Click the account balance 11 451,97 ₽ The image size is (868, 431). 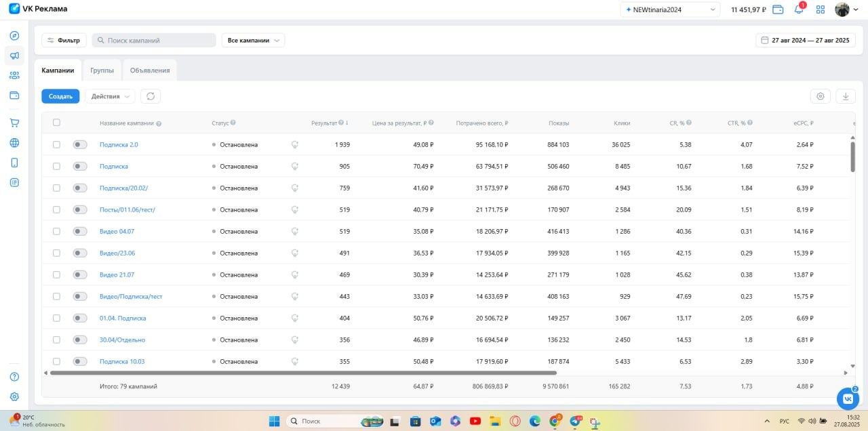pos(748,9)
